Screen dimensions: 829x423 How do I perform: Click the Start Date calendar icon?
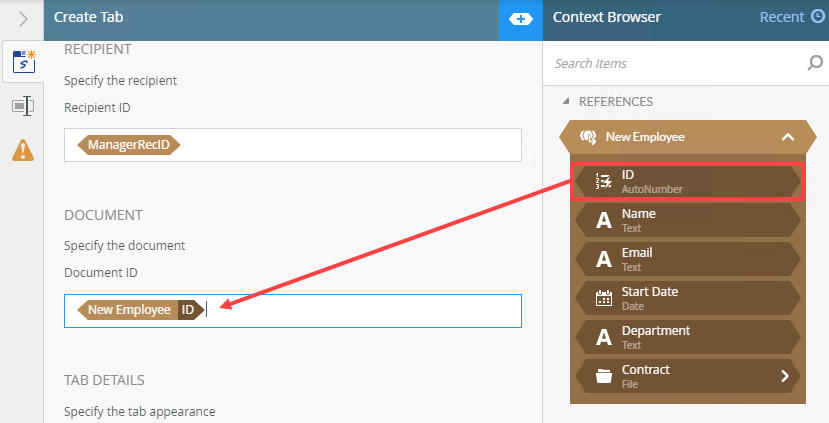click(603, 298)
